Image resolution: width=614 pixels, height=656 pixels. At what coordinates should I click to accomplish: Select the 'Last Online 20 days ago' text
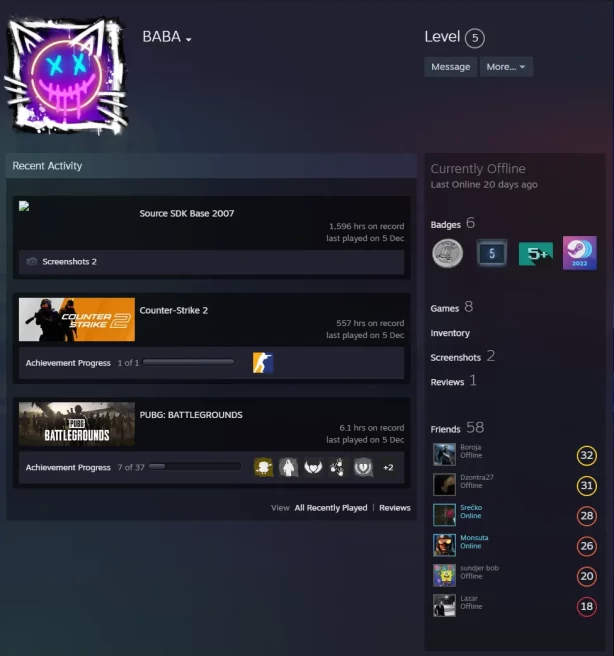pyautogui.click(x=484, y=184)
